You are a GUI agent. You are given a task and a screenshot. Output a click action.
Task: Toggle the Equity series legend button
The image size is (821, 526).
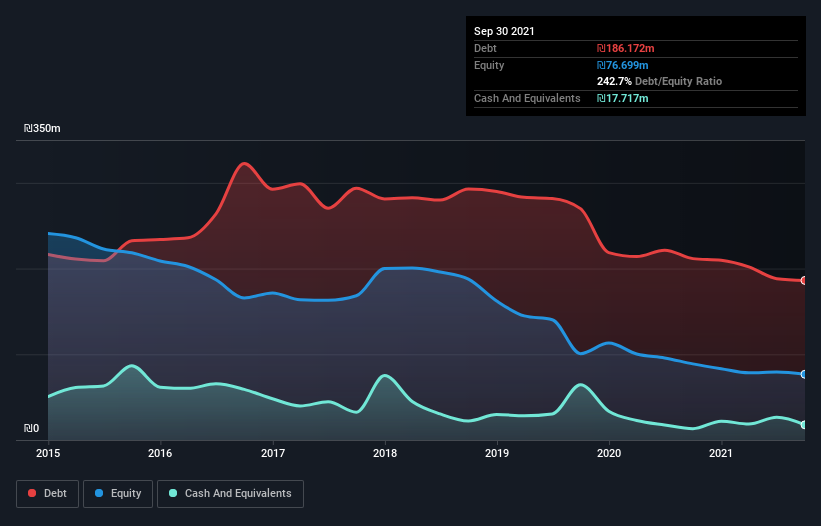pyautogui.click(x=118, y=494)
